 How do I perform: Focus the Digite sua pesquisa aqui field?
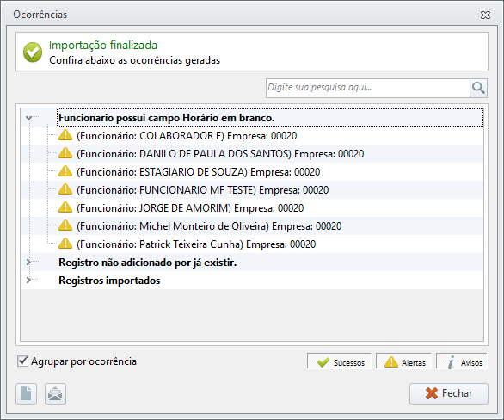pyautogui.click(x=368, y=88)
